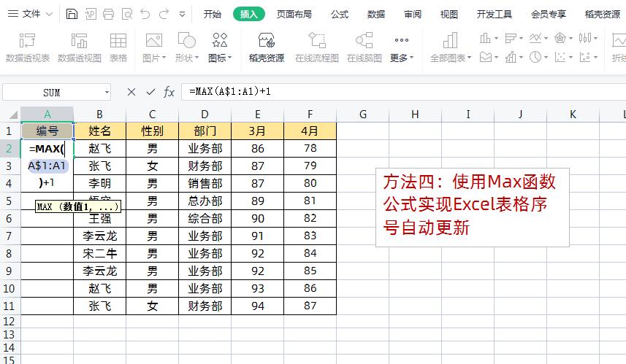
Task: Open the 开发工具 tab
Action: pyautogui.click(x=495, y=15)
